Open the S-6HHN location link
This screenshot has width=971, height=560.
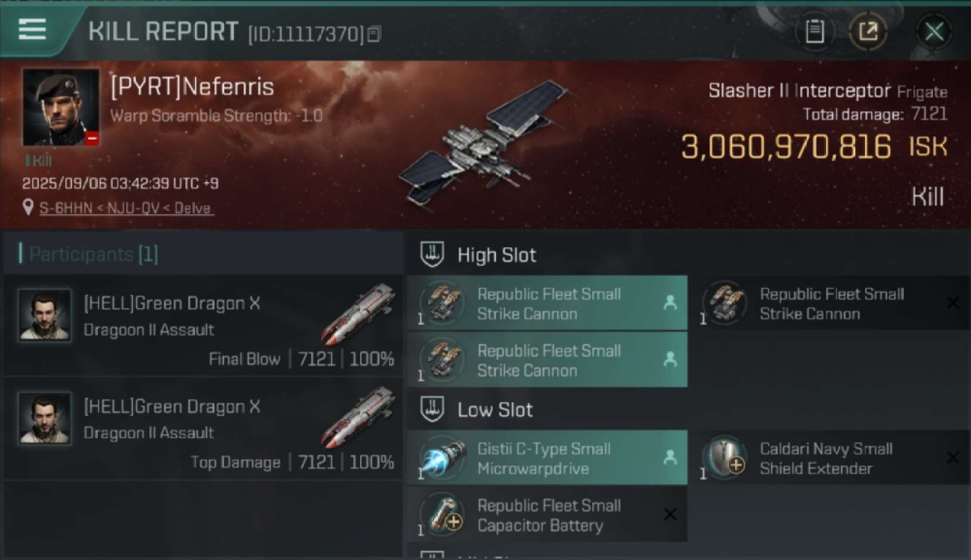[126, 208]
